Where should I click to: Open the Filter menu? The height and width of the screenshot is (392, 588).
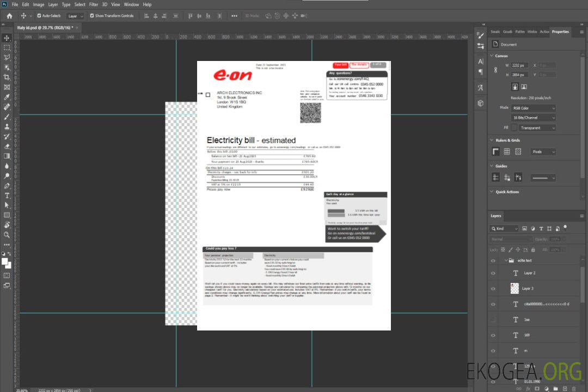point(94,4)
